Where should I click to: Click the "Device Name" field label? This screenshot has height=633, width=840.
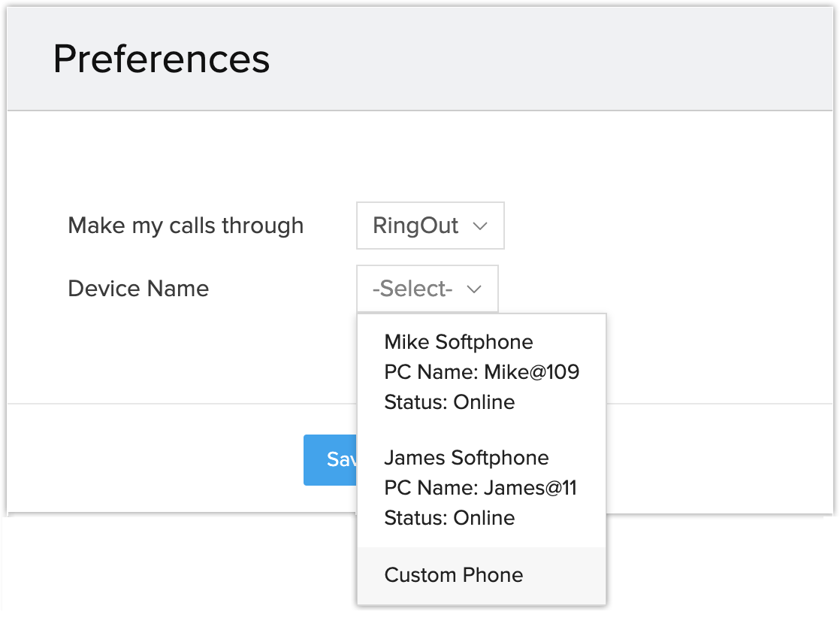[138, 289]
